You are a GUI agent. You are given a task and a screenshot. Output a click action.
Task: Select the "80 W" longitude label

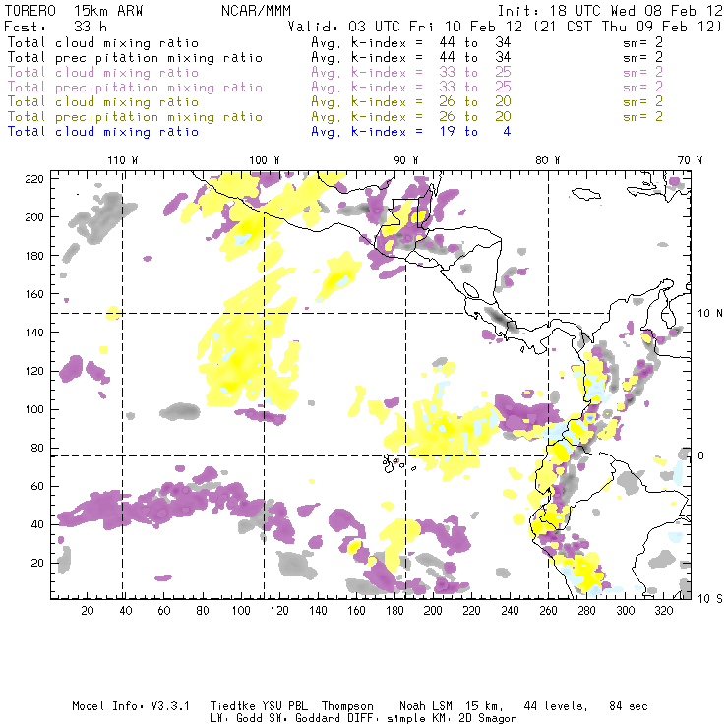[x=548, y=160]
